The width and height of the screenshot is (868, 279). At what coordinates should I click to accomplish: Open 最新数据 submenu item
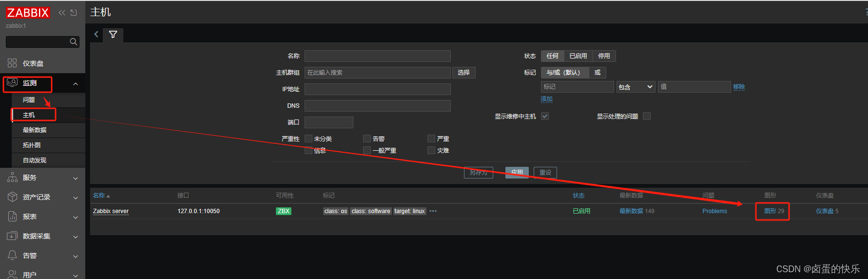[35, 130]
